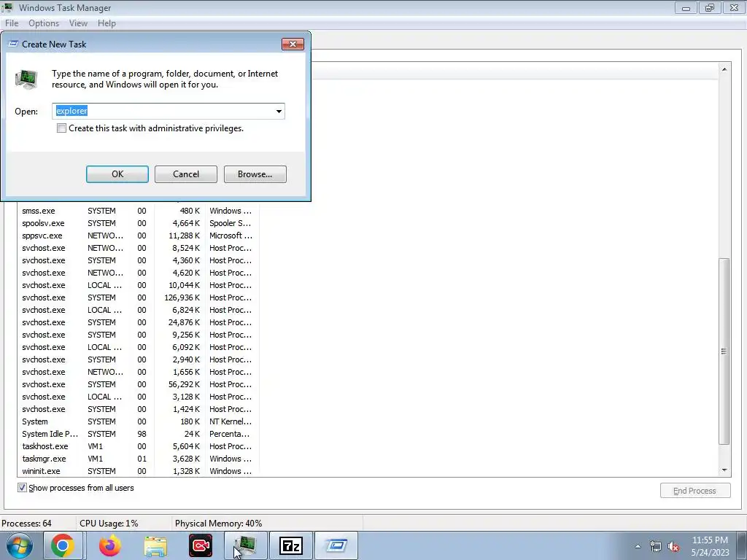Image resolution: width=747 pixels, height=560 pixels.
Task: Restore down the Task Manager window
Action: click(x=710, y=8)
